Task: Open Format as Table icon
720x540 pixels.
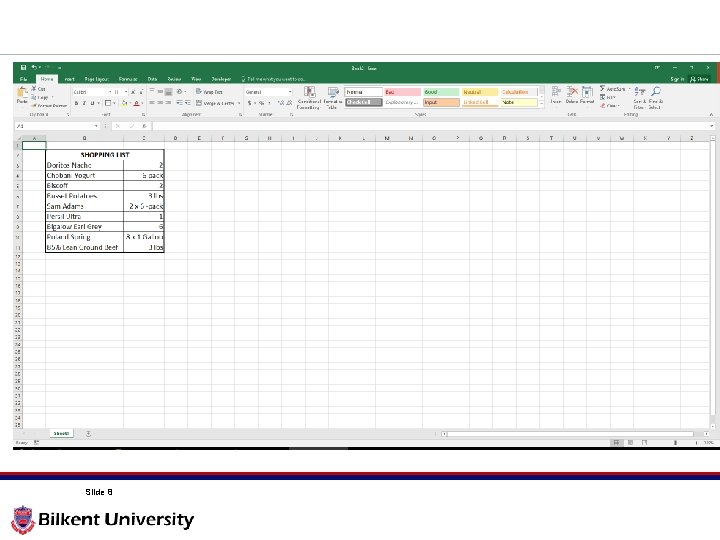Action: click(x=333, y=92)
